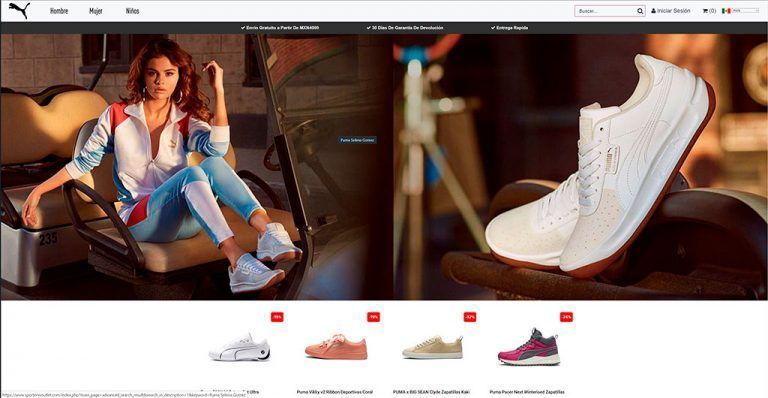This screenshot has width=768, height=398.
Task: Click discount badge on coral ribbon sneaker
Action: tap(374, 317)
